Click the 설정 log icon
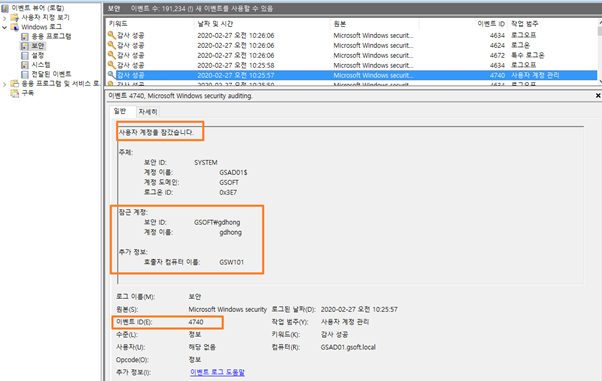This screenshot has height=381, width=602. [x=25, y=55]
